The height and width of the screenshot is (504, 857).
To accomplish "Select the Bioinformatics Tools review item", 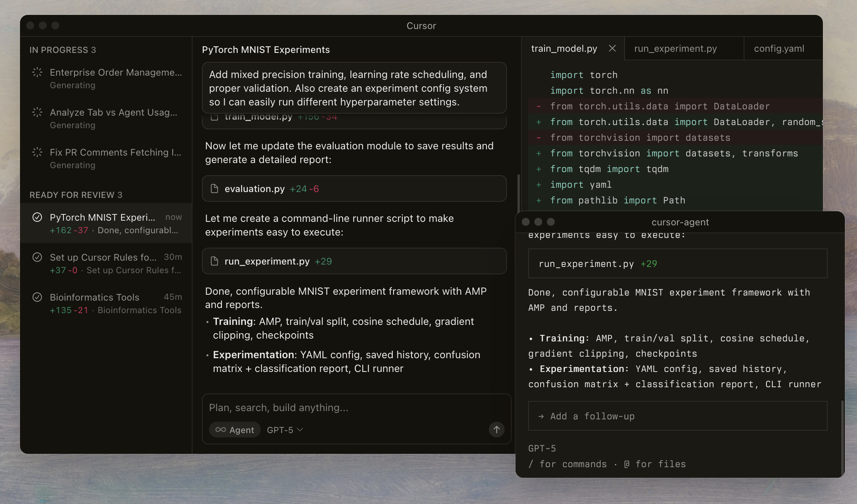I will tap(106, 303).
